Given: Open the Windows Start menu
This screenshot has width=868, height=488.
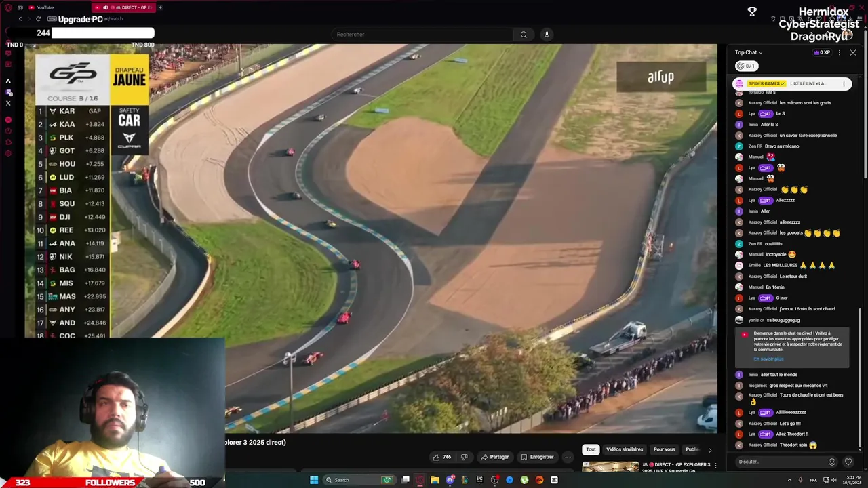Looking at the screenshot, I should coord(314,480).
